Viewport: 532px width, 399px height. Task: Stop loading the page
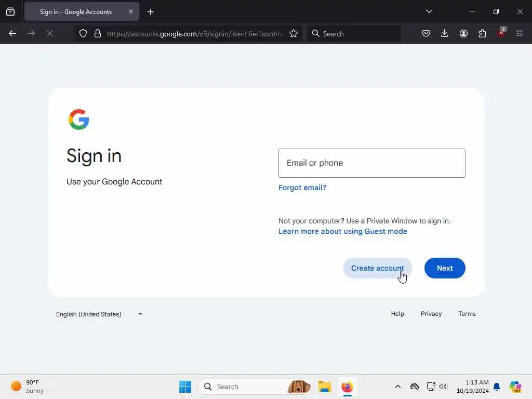click(x=50, y=34)
